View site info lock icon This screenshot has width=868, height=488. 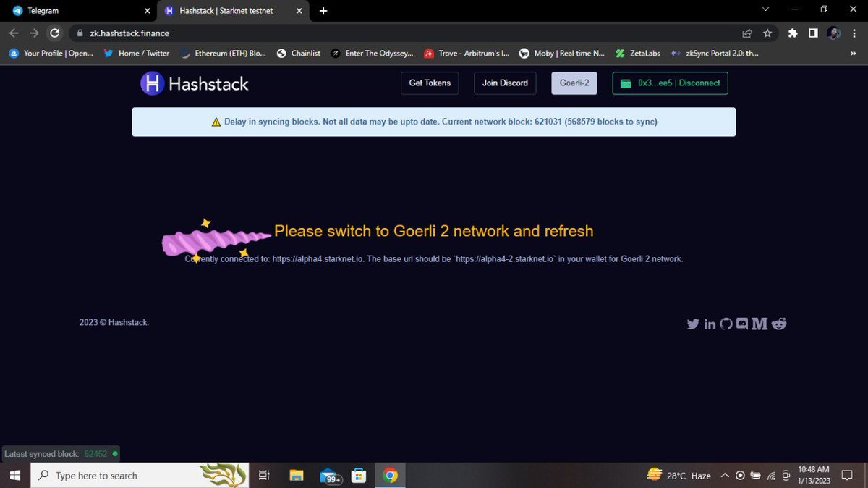pyautogui.click(x=80, y=33)
